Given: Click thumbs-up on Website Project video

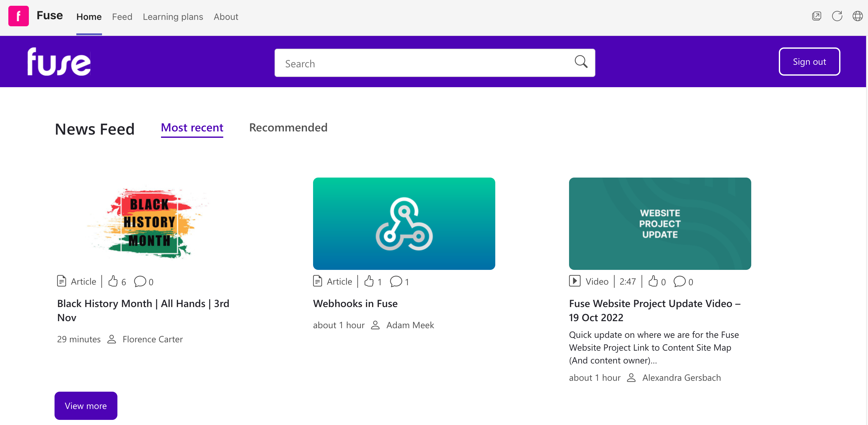Looking at the screenshot, I should [x=653, y=281].
